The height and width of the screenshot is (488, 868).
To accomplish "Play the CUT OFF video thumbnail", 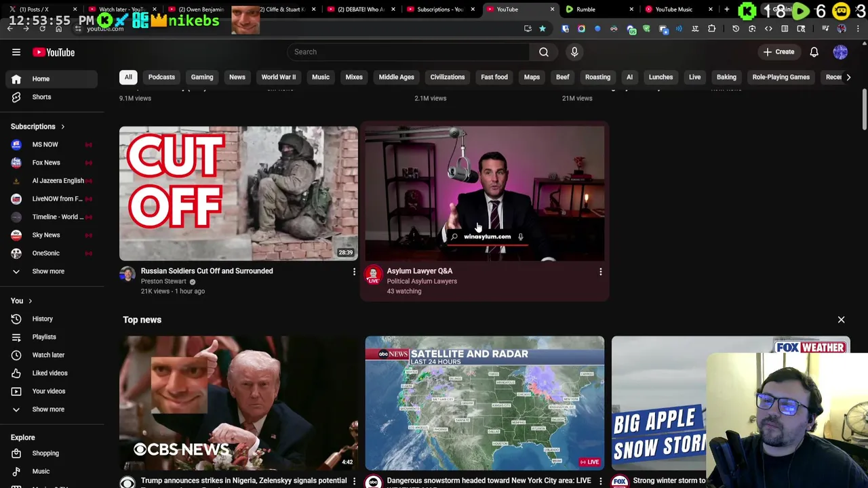I will coord(239,193).
